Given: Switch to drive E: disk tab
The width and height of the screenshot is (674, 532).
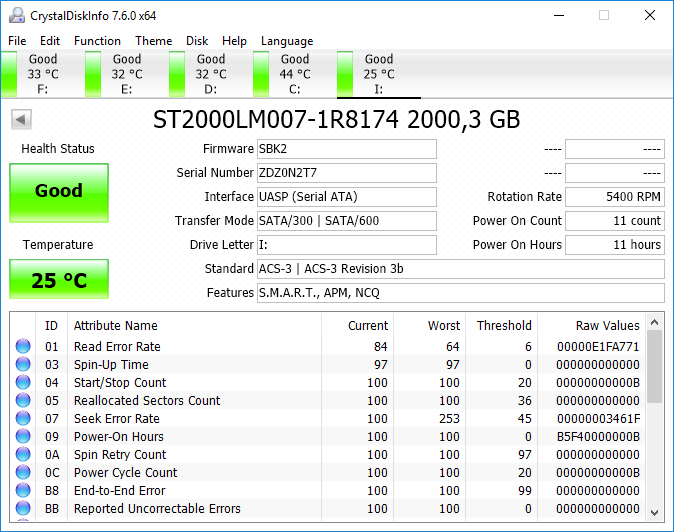Looking at the screenshot, I should click(x=126, y=74).
